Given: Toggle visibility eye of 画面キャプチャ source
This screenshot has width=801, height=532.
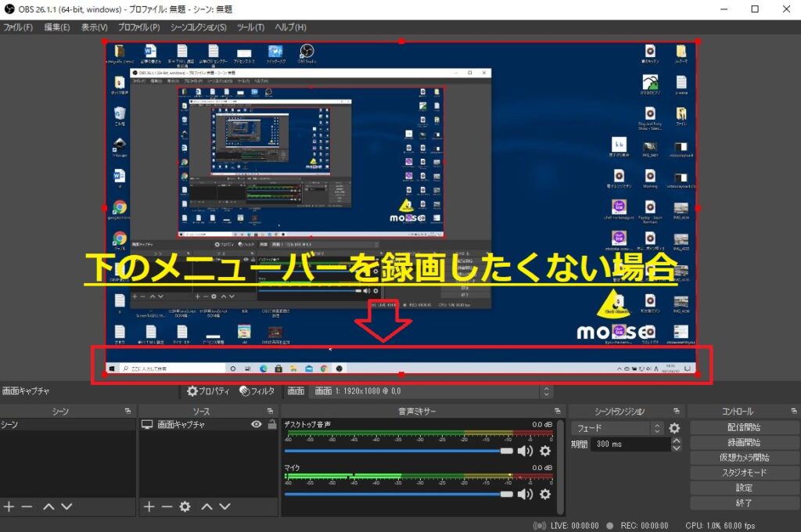Looking at the screenshot, I should 256,424.
